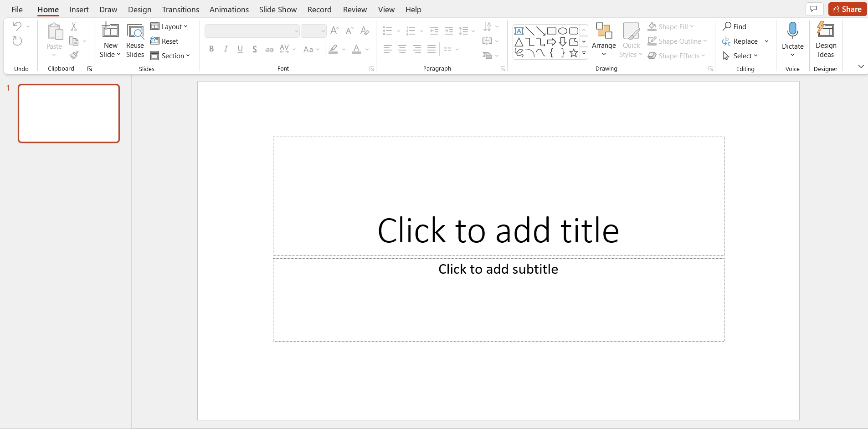Click the New Slide icon

pos(110,31)
